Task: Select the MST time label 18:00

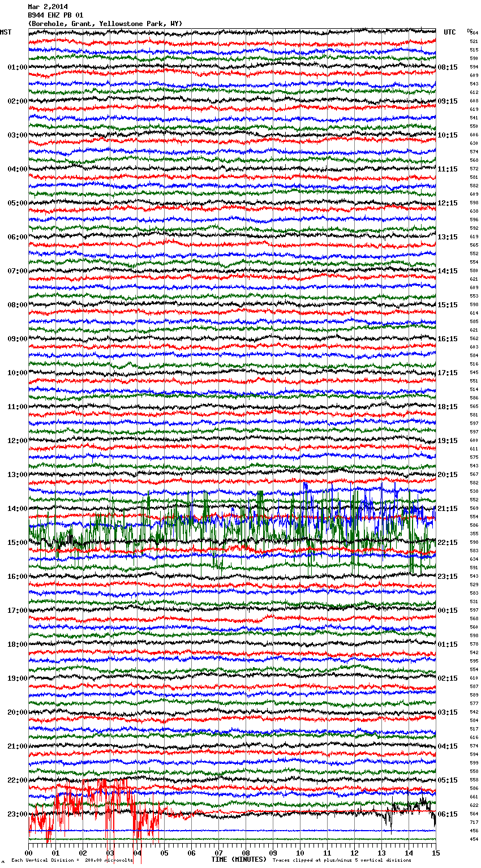Action: [18, 644]
